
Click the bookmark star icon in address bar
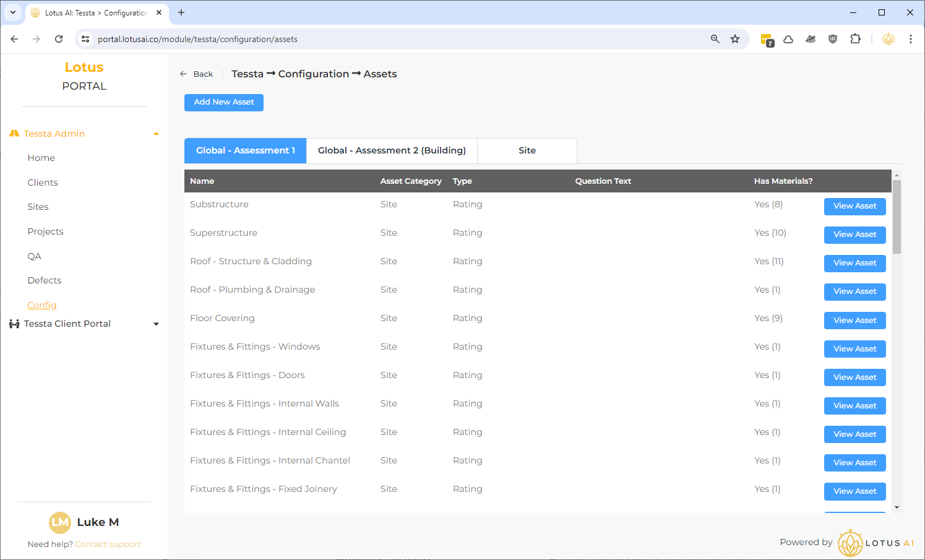click(x=735, y=39)
